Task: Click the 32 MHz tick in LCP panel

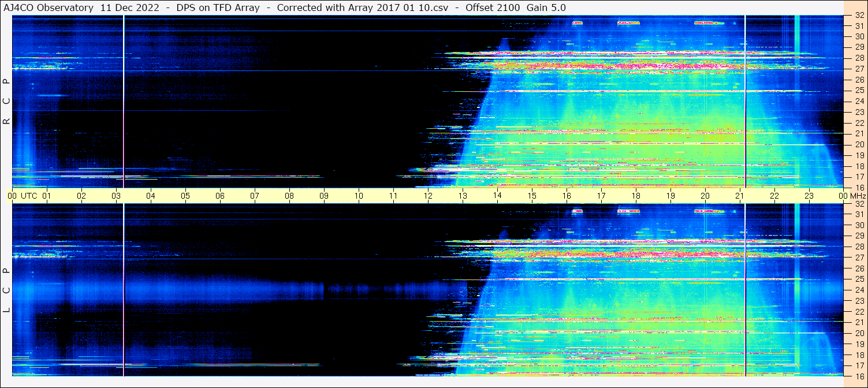Action: pos(859,204)
